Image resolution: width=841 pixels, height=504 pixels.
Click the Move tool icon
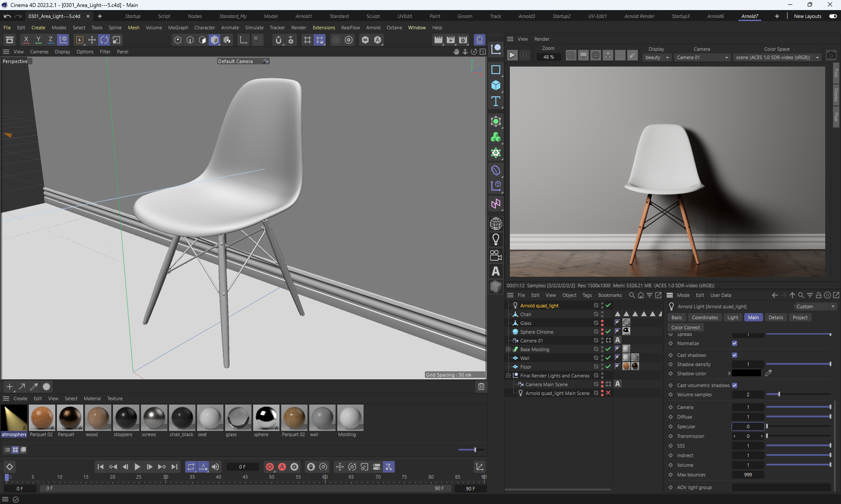tap(92, 40)
